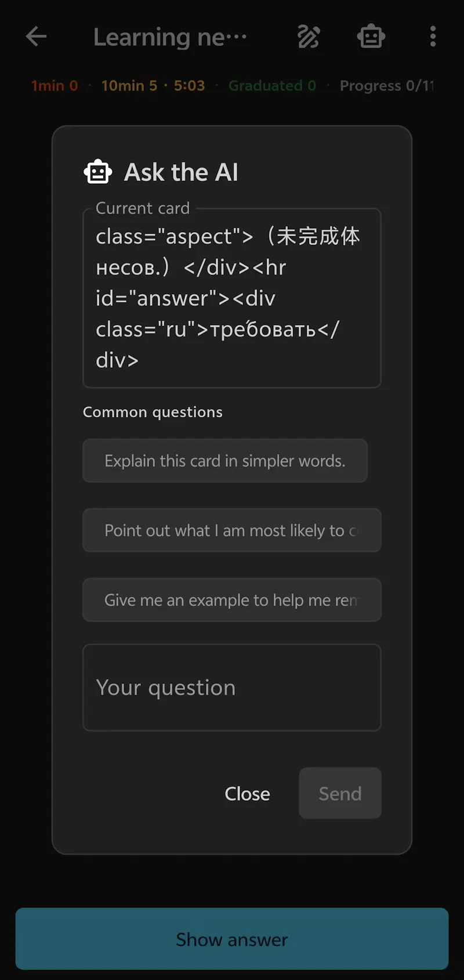Focus the 'Your question' input field
The image size is (464, 980).
click(232, 688)
